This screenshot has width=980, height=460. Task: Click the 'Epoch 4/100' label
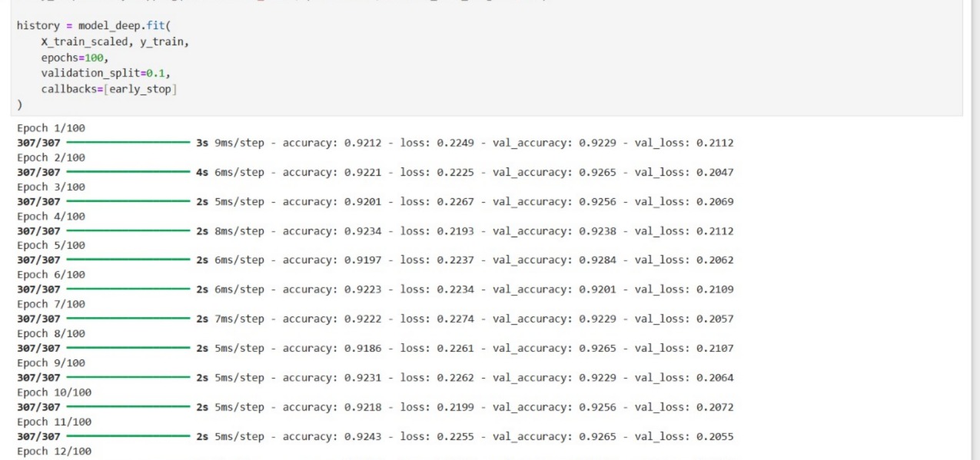coord(51,217)
